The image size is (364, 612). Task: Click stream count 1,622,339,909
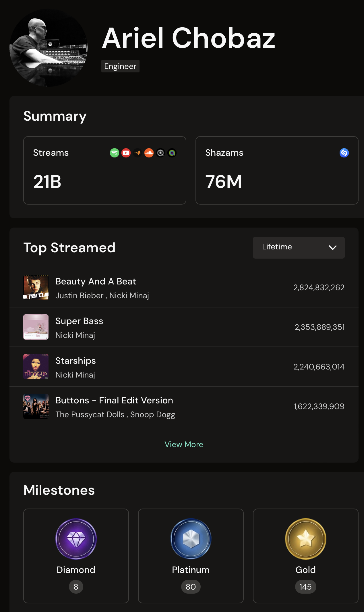click(x=319, y=407)
